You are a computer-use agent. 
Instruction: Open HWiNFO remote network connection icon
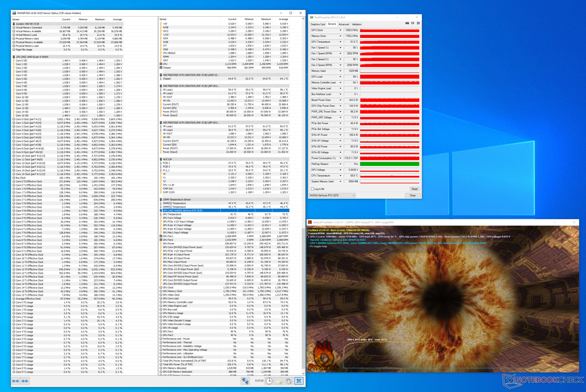pos(245,381)
